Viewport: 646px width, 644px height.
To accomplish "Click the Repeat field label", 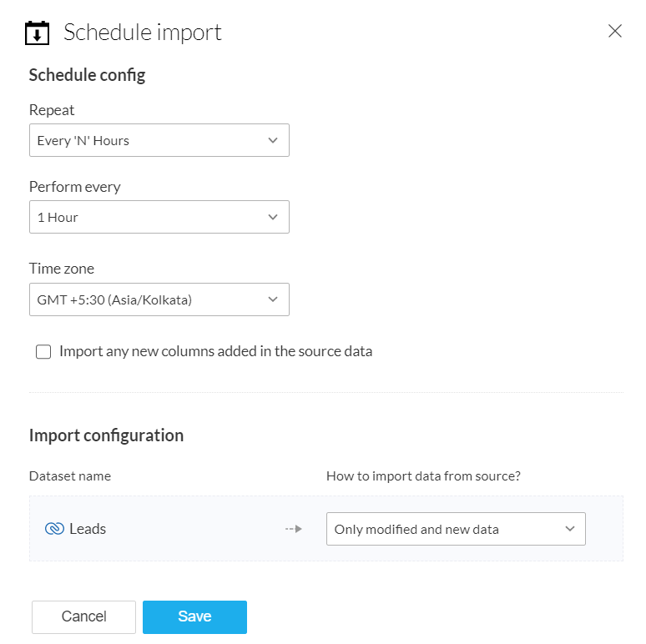I will (x=52, y=110).
